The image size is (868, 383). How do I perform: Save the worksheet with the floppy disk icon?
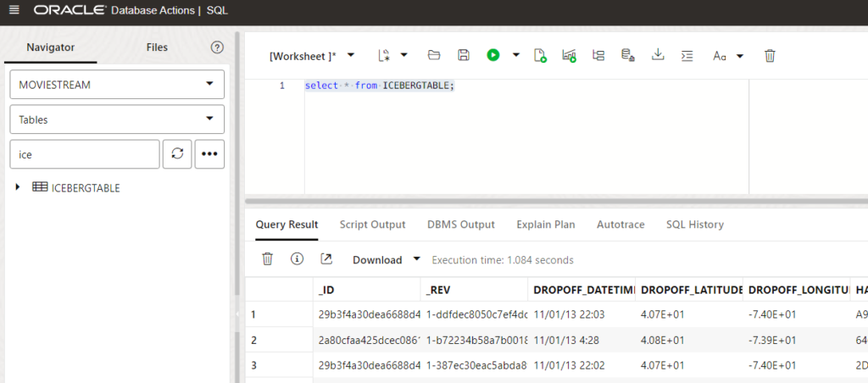coord(464,55)
